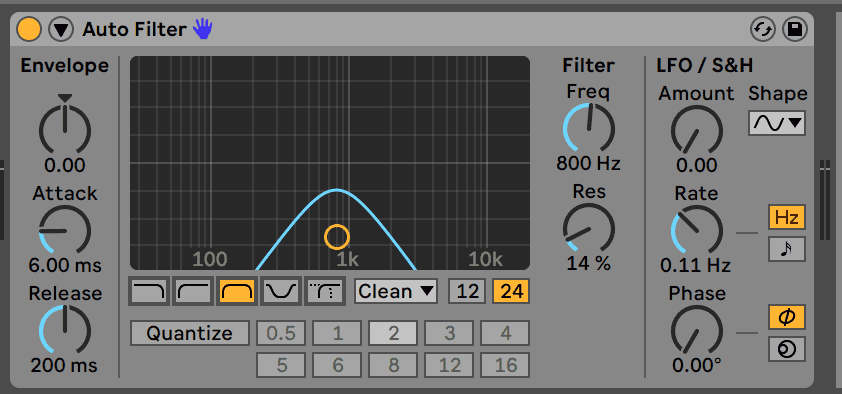Click the Envelope 0.00 amount value
842x394 pixels.
65,165
